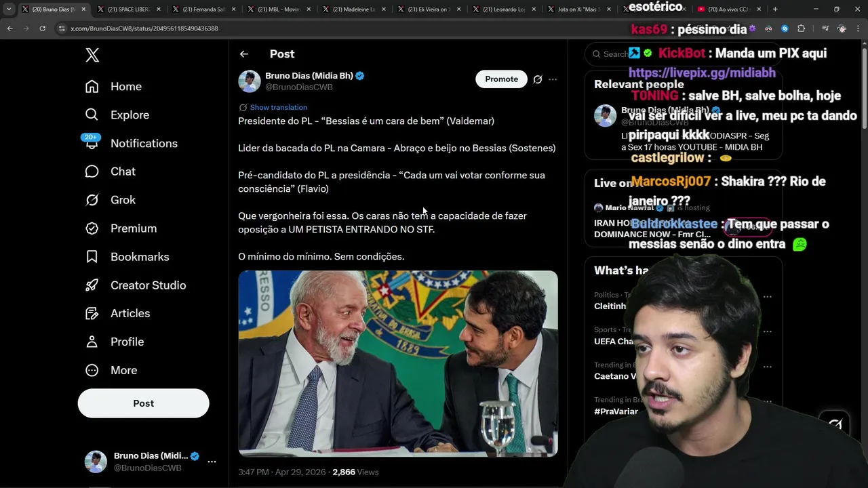Screen dimensions: 868x488
Task: Switch to the Leonardo Lop browser tab
Action: point(505,9)
